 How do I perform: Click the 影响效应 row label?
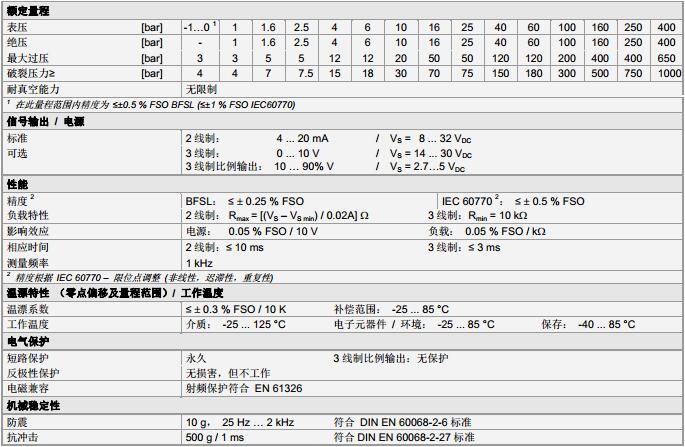(28, 231)
